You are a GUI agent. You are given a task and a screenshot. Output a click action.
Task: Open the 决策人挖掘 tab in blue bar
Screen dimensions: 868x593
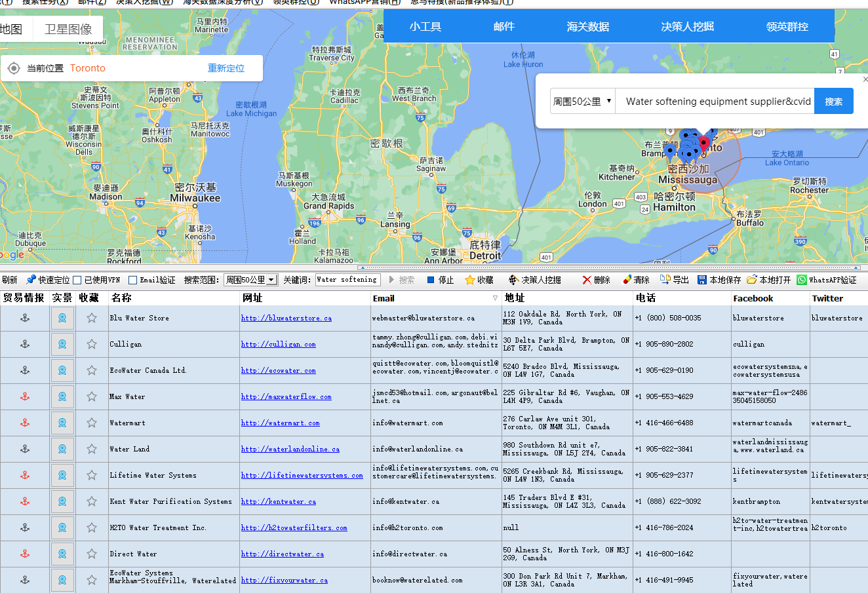pyautogui.click(x=688, y=27)
